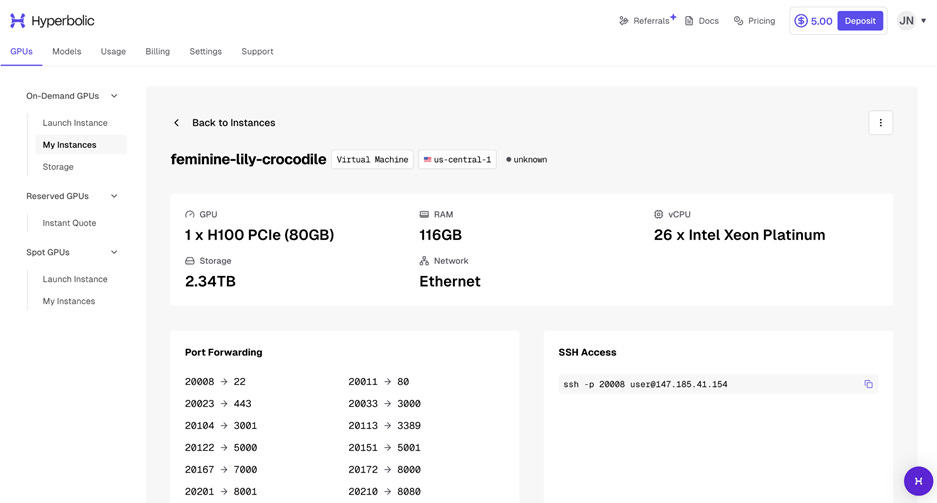The width and height of the screenshot is (937, 503).
Task: Click port mapping 20172 → 8000
Action: pos(384,470)
